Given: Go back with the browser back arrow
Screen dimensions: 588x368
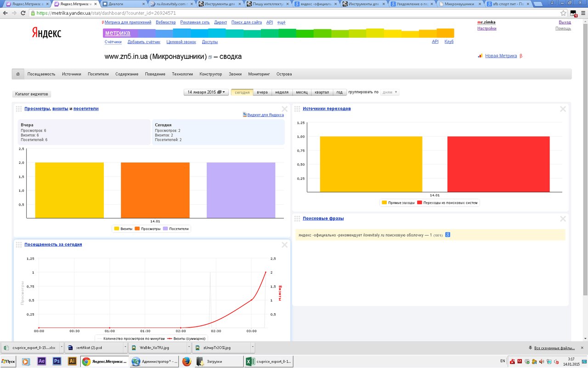Looking at the screenshot, I should pyautogui.click(x=5, y=13).
